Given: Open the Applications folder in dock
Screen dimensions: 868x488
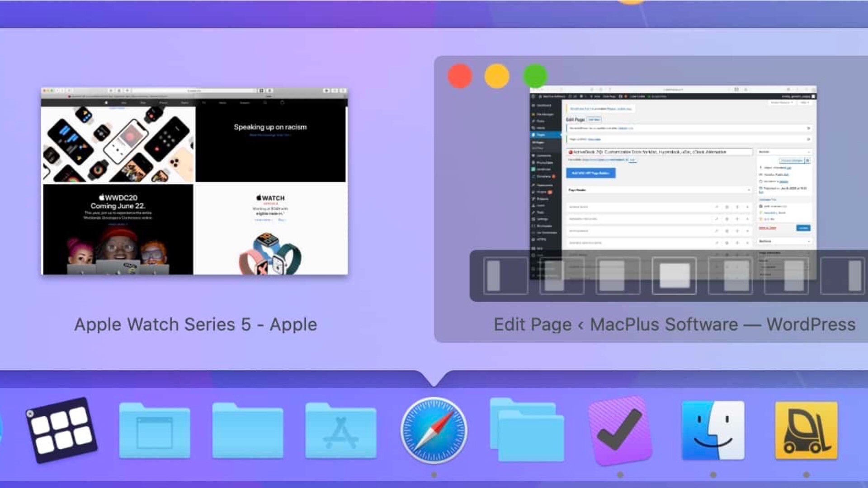Looking at the screenshot, I should (341, 431).
